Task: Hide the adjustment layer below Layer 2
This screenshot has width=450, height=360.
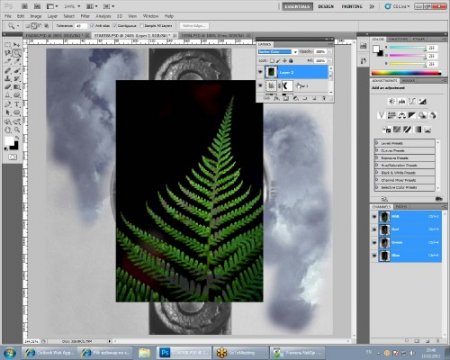Action: pyautogui.click(x=260, y=86)
